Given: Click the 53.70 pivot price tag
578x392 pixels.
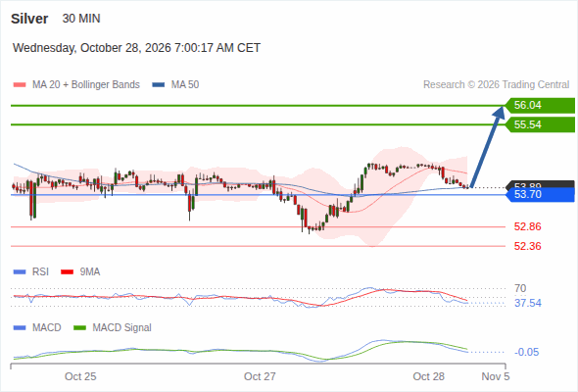Looking at the screenshot, I should click(x=540, y=194).
